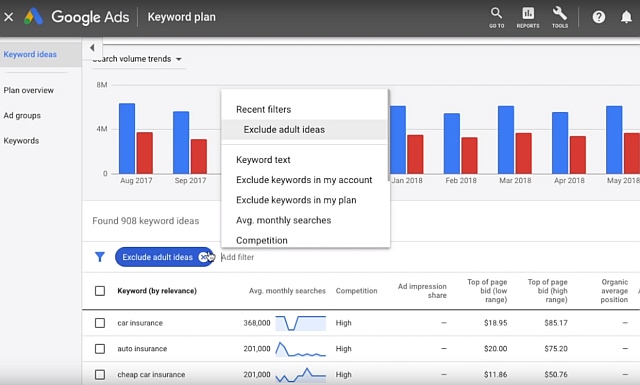Choose the Competition filter option
This screenshot has height=385, width=640.
[304, 240]
